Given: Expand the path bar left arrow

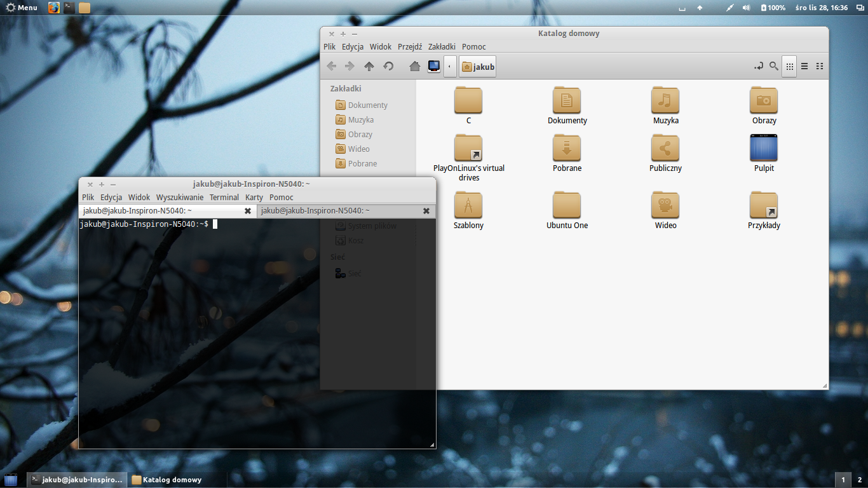Looking at the screenshot, I should [450, 66].
